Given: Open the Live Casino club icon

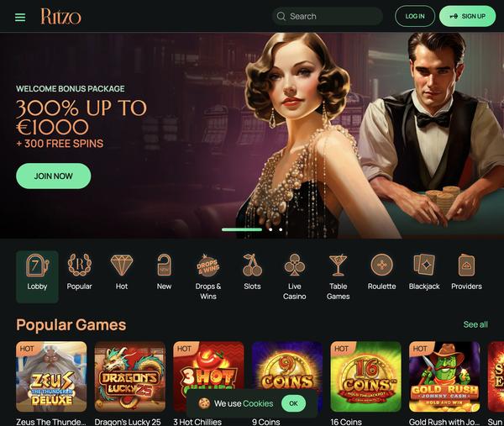Looking at the screenshot, I should coord(295,265).
